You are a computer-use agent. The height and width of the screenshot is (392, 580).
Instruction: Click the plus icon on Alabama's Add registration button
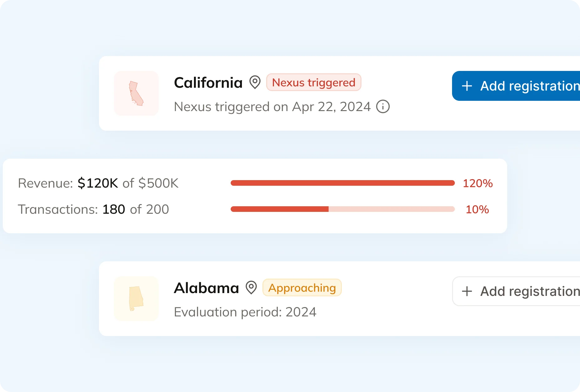coord(467,291)
